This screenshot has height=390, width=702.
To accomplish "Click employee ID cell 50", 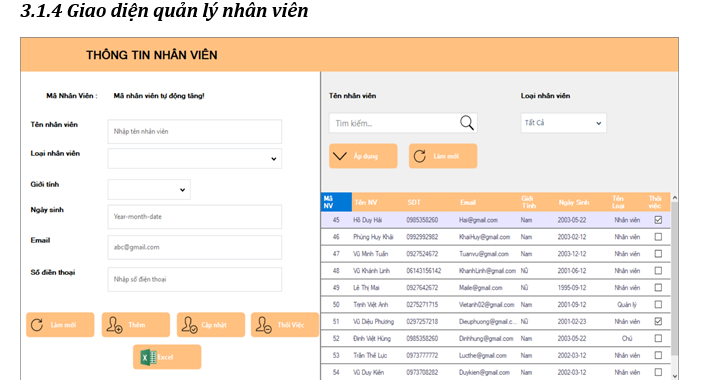I will click(x=336, y=304).
